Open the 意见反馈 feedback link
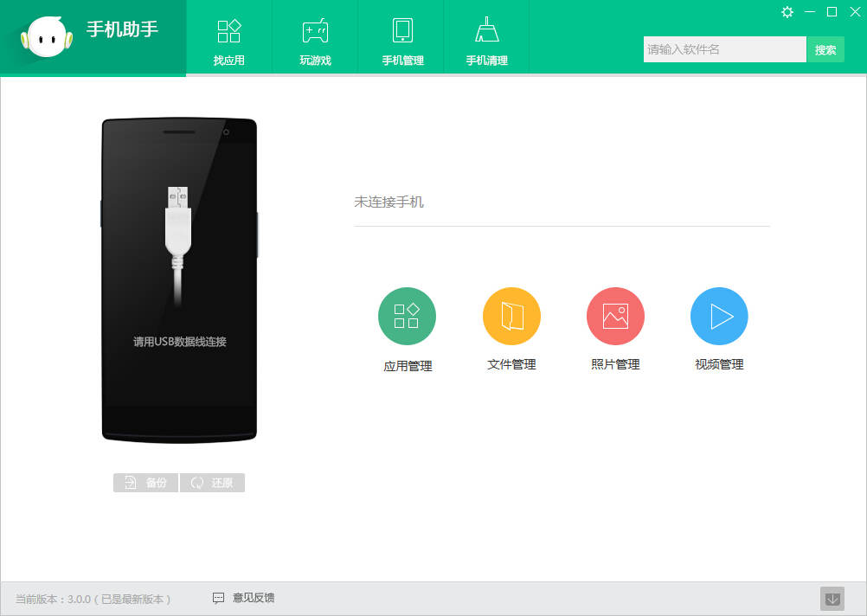The image size is (867, 616). [254, 598]
